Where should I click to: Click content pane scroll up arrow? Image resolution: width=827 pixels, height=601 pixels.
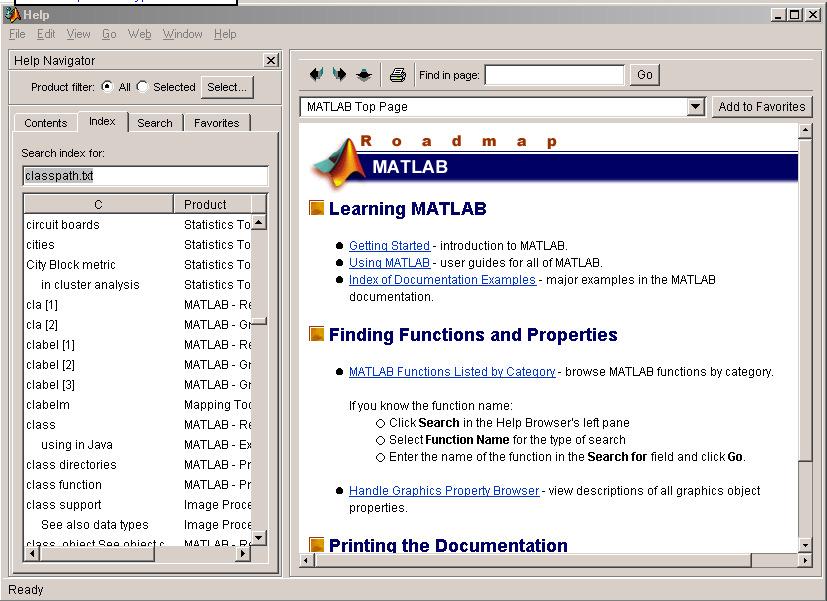click(805, 131)
